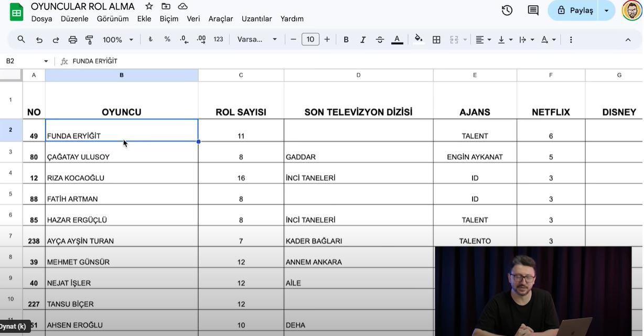Open the Yardım menu
The width and height of the screenshot is (644, 336).
point(292,19)
